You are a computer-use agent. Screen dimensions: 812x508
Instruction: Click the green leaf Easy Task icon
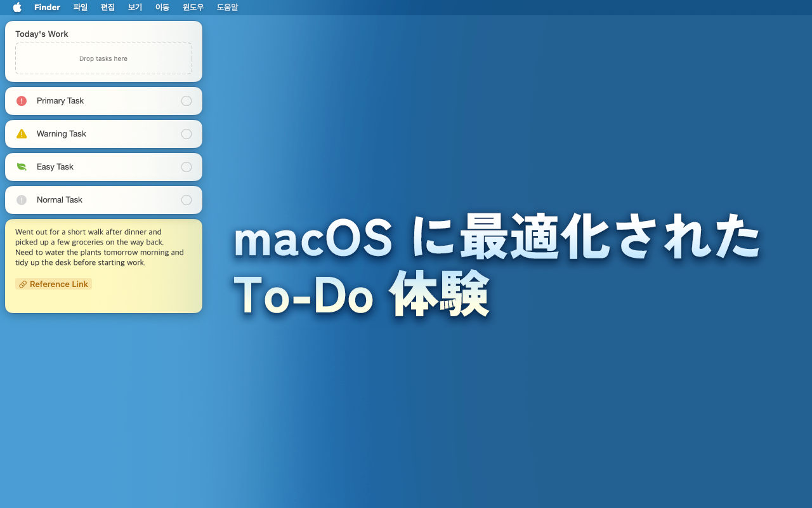22,167
